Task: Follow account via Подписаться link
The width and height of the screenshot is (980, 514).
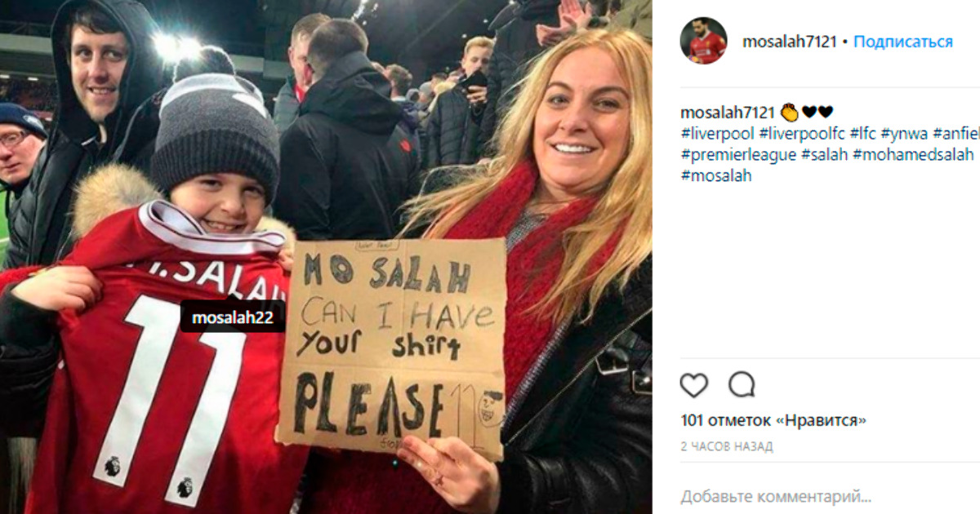Action: click(x=903, y=42)
